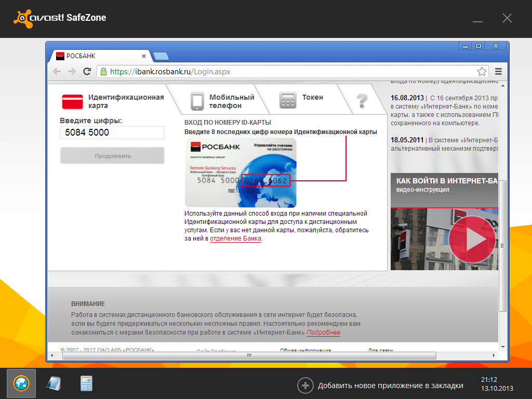532x399 pixels.
Task: Click the page scrollbar up arrow
Action: coord(503,86)
